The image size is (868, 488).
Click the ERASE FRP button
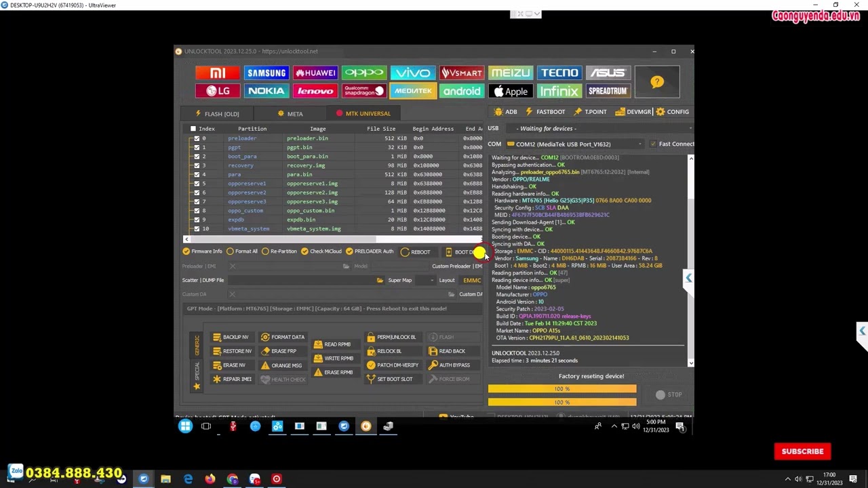[x=279, y=351]
